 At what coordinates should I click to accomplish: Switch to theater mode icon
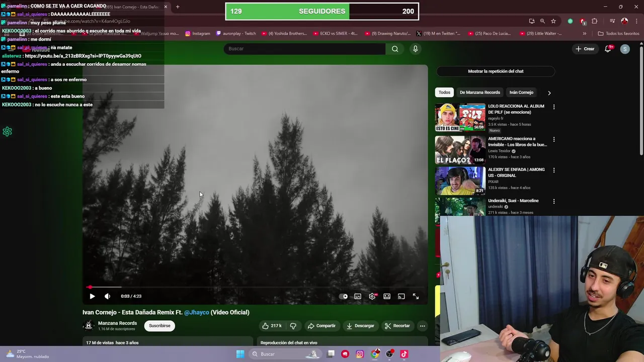pos(387,297)
